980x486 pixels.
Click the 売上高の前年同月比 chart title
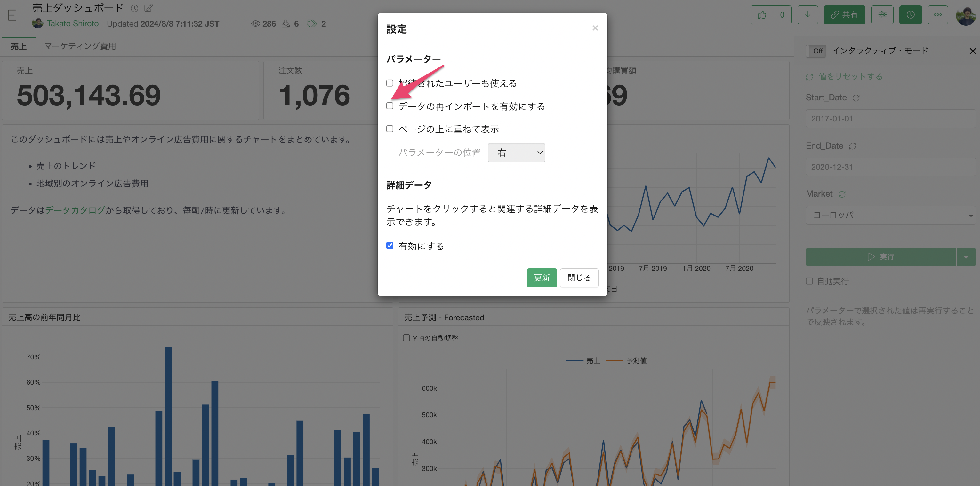click(44, 317)
